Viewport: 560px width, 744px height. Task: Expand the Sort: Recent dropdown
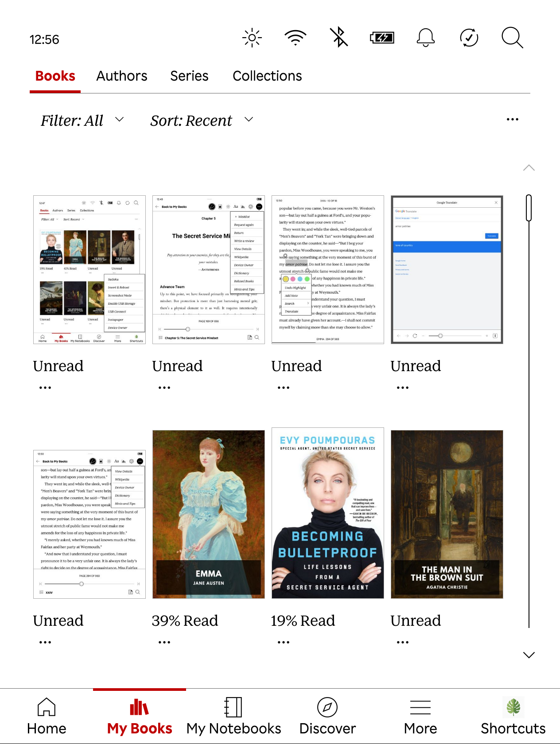(202, 120)
